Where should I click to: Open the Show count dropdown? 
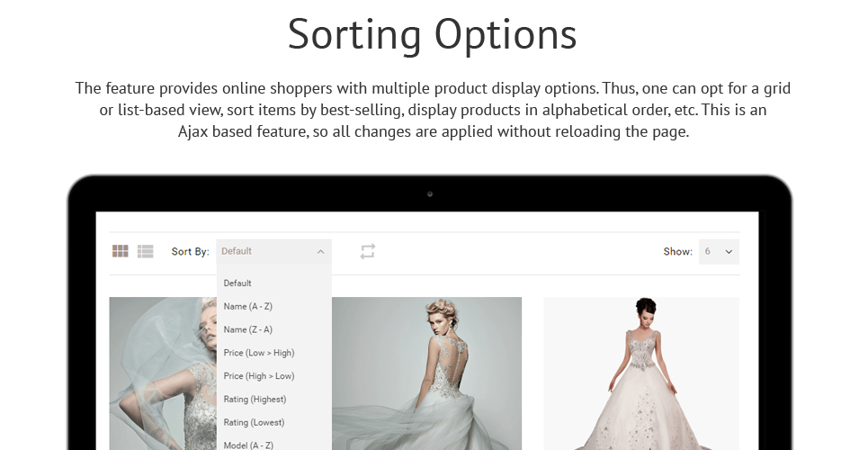[x=719, y=252]
